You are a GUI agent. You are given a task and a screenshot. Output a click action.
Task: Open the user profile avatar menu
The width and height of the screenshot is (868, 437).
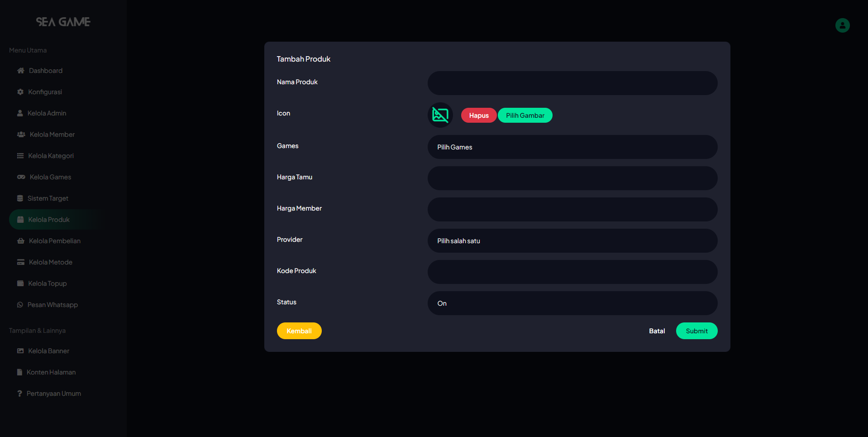[x=842, y=25]
